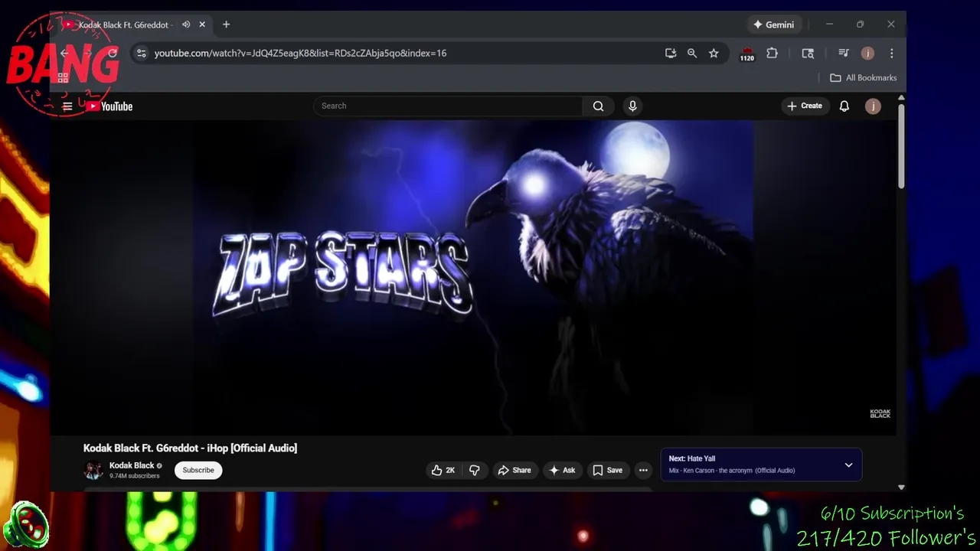980x551 pixels.
Task: Click the browser forward arrow
Action: coord(89,54)
